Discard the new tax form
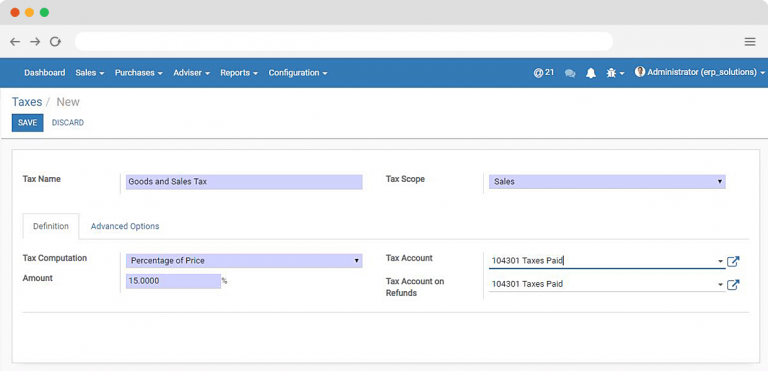 68,123
